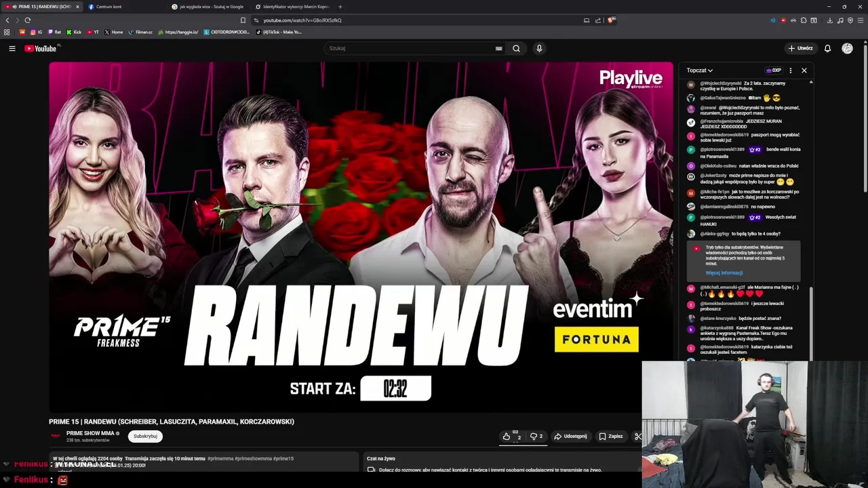The image size is (868, 488).
Task: Switch to the Identyfikator wyborcy tab
Action: click(292, 7)
